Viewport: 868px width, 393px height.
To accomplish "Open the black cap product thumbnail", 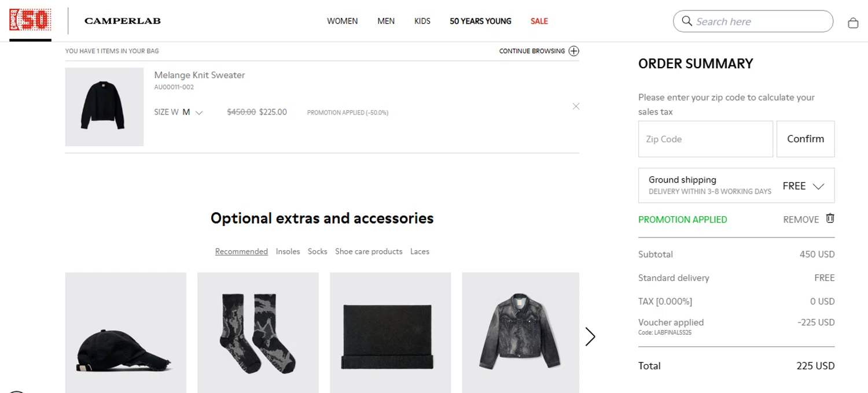I will 126,333.
